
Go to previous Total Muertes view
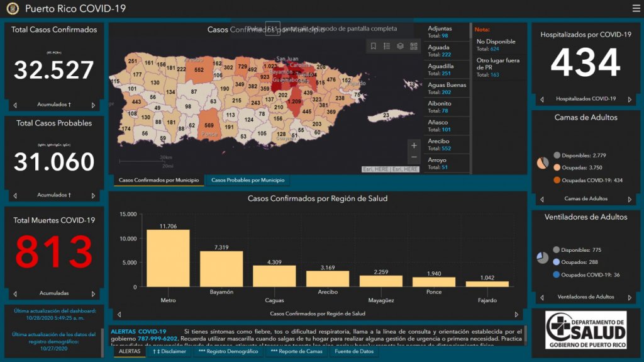15,293
